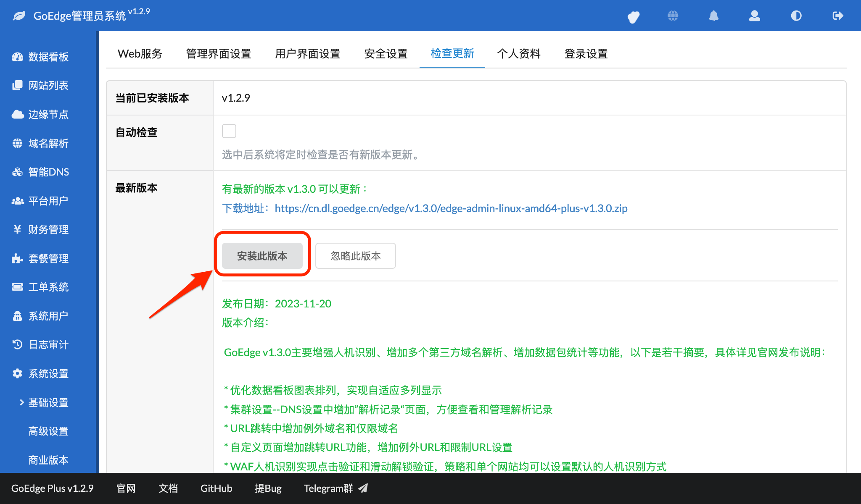This screenshot has width=861, height=504.
Task: Click the 套餐管理 puzzle icon
Action: click(17, 258)
